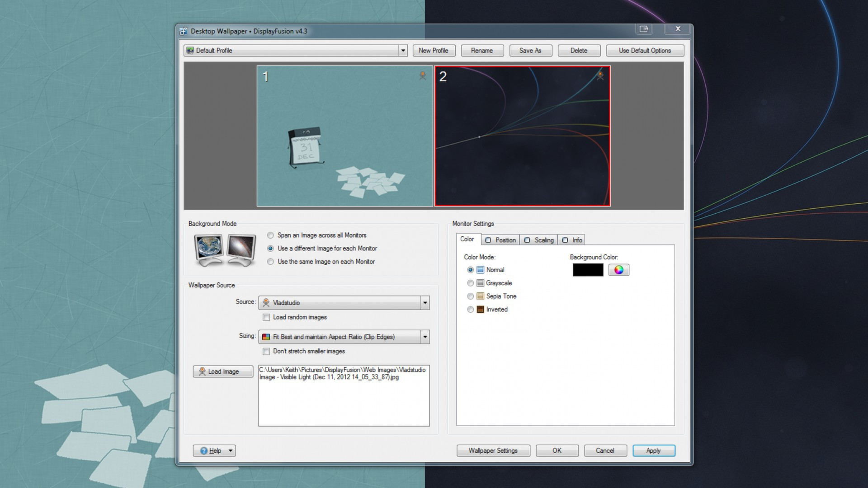Click the DisplayFusion logo in the title bar
The height and width of the screenshot is (488, 868).
click(x=183, y=31)
